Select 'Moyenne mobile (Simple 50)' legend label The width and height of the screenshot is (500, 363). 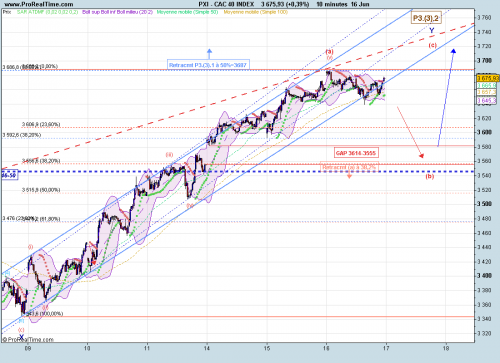point(187,12)
